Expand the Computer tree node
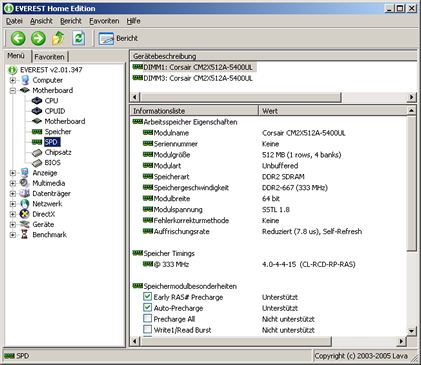Viewport: 421px width, 365px height. click(13, 80)
